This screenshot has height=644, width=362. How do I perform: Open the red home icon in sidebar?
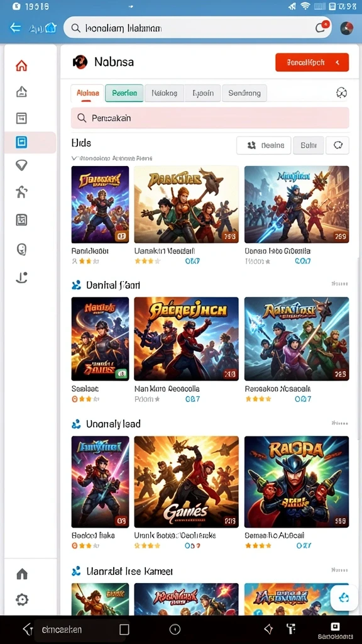pyautogui.click(x=21, y=65)
